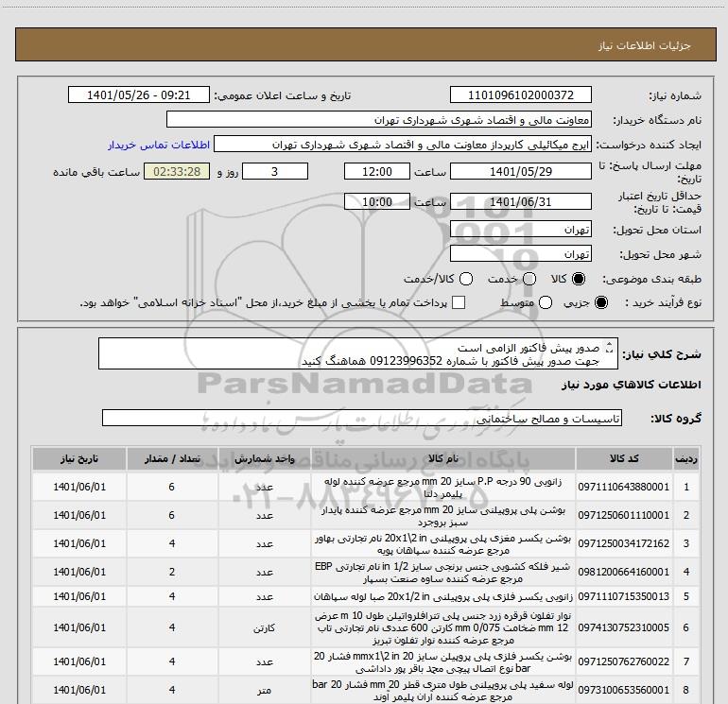Click the general description text area
The width and height of the screenshot is (728, 704).
pyautogui.click(x=358, y=353)
